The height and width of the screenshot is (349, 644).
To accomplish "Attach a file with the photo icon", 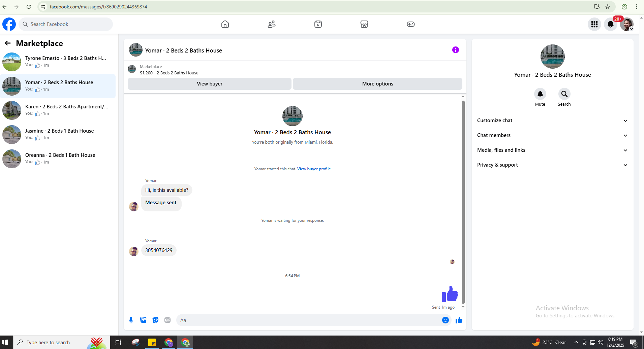I will (x=143, y=320).
